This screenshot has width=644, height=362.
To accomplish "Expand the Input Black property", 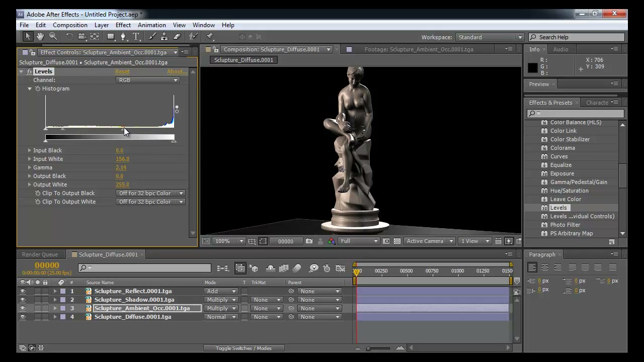I will [29, 150].
